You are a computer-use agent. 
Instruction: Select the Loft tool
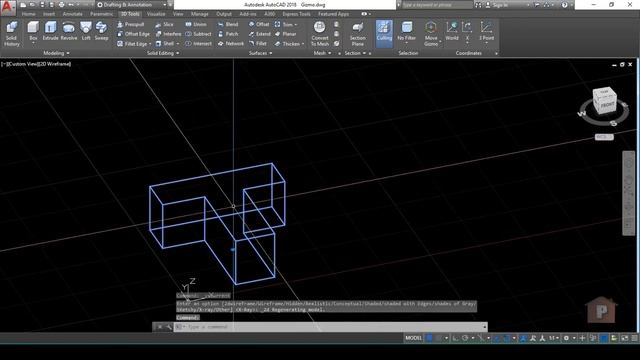coord(86,31)
